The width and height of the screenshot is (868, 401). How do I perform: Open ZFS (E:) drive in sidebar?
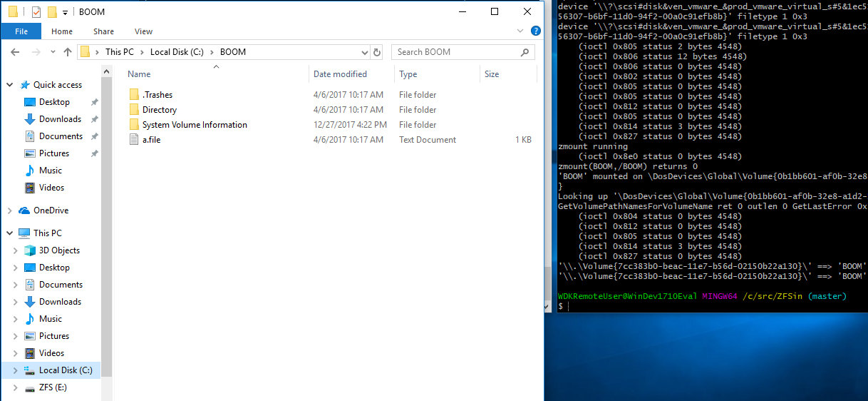point(53,387)
